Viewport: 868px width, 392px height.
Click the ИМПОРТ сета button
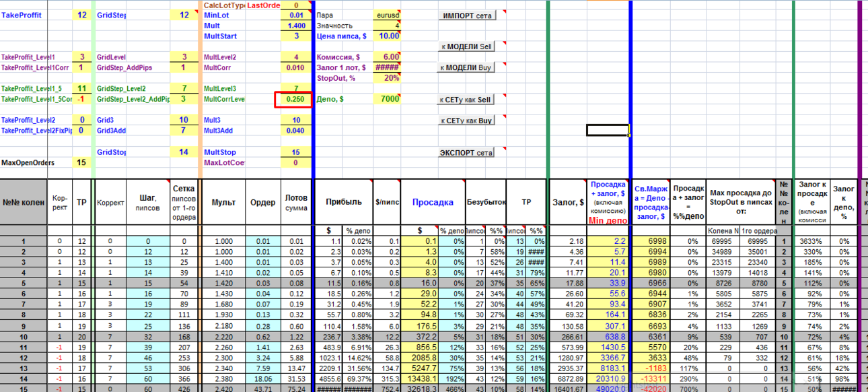point(467,15)
